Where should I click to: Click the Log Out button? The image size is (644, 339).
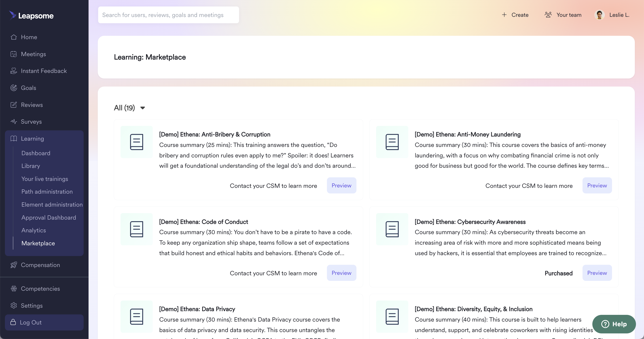[44, 322]
